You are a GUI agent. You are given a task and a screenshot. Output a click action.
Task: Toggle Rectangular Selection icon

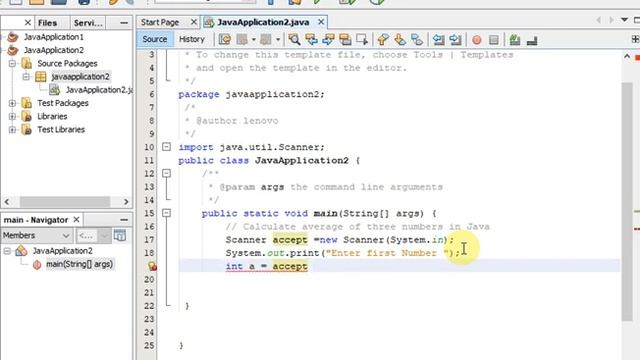pyautogui.click(x=362, y=40)
